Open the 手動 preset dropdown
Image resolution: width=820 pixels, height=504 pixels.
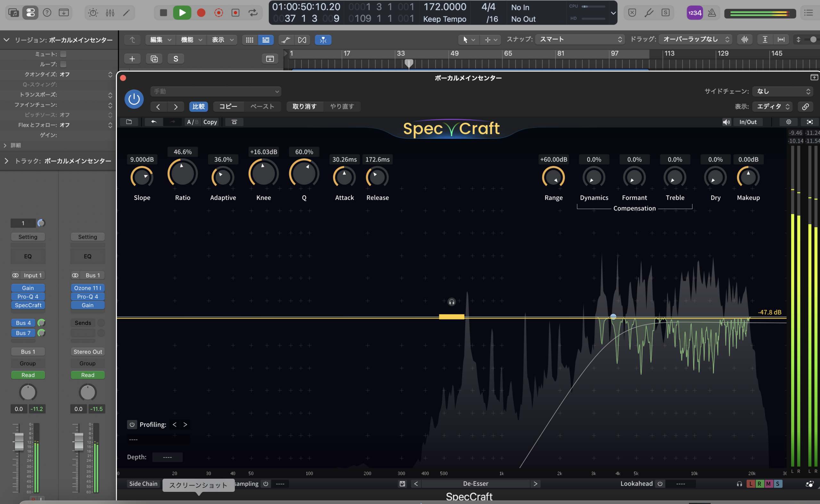pos(216,91)
